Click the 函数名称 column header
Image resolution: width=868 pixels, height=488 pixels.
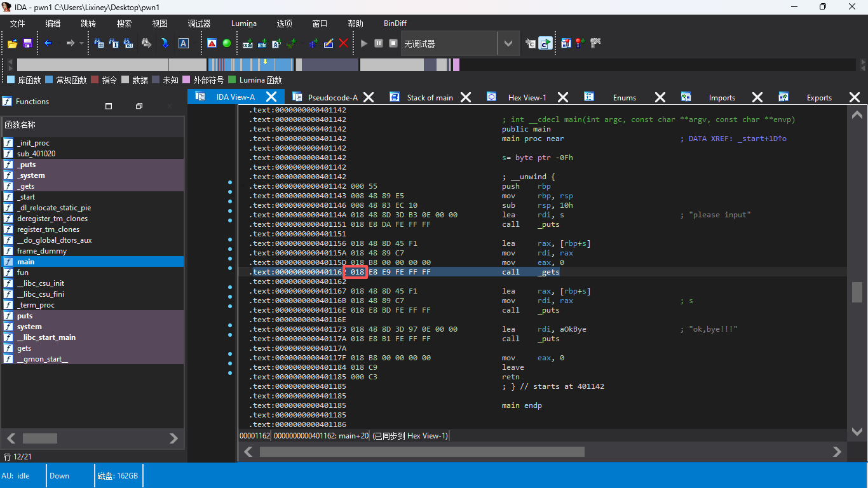[20, 125]
